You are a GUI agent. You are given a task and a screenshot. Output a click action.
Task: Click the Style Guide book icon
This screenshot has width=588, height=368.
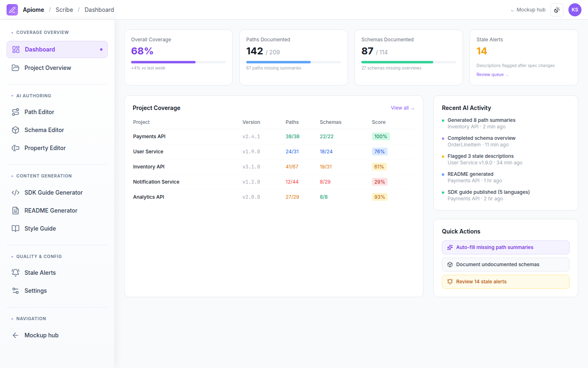[16, 229]
